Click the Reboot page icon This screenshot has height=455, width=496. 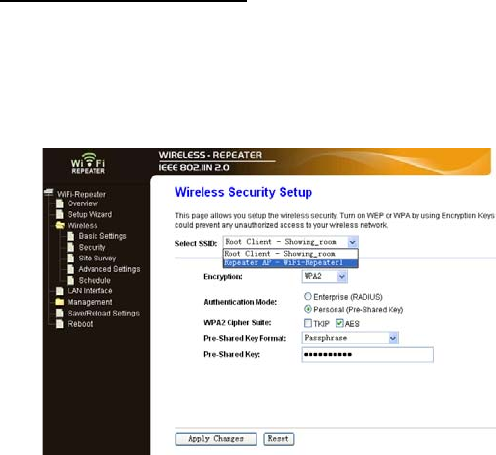(x=60, y=324)
